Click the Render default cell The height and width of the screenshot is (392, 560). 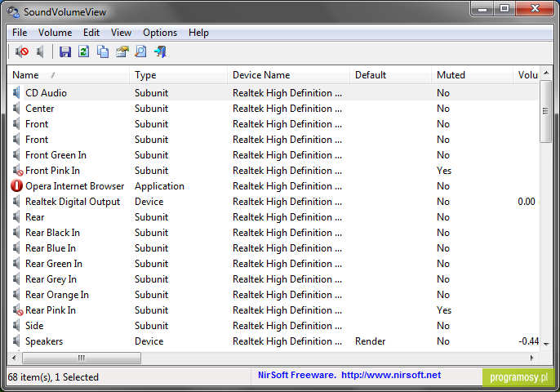(370, 341)
